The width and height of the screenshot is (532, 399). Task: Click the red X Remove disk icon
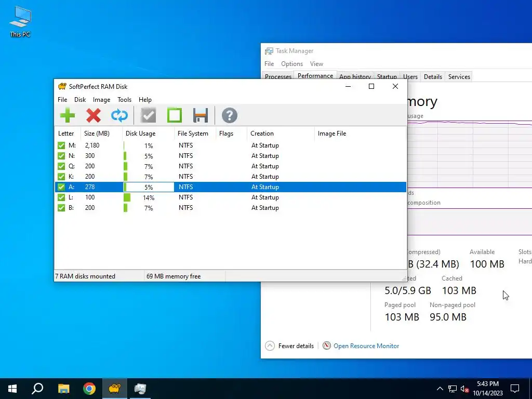click(x=94, y=115)
